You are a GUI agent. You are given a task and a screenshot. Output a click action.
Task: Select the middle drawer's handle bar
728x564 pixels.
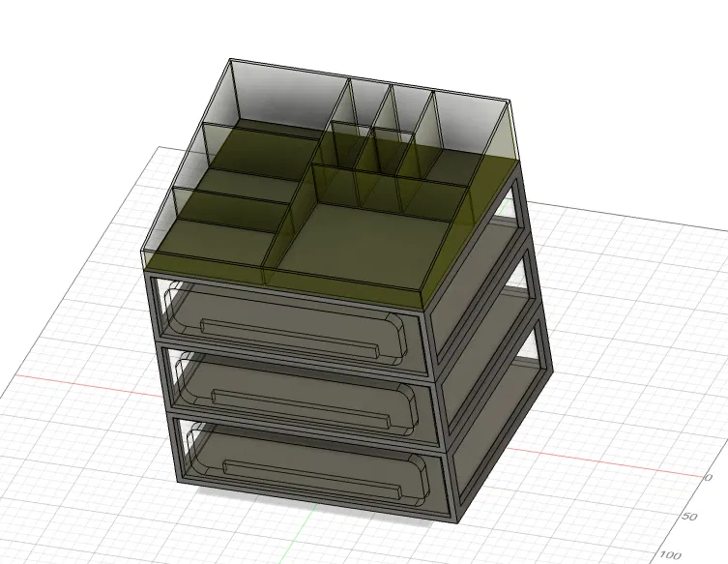pos(301,410)
